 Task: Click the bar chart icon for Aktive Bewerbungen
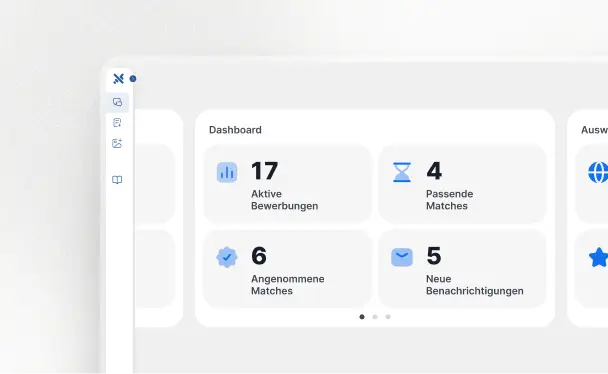coord(227,172)
